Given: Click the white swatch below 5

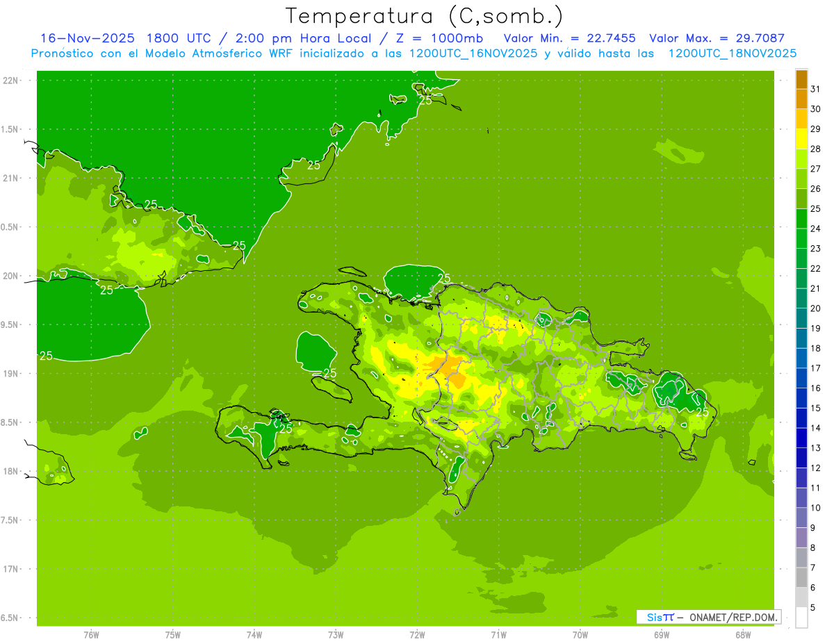Looking at the screenshot, I should 801,617.
